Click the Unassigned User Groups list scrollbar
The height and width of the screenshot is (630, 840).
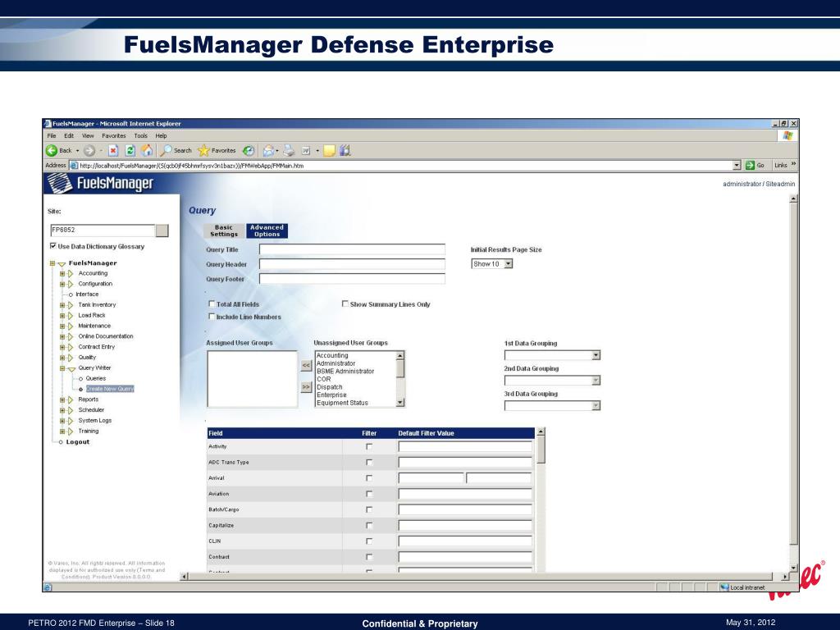(x=400, y=379)
